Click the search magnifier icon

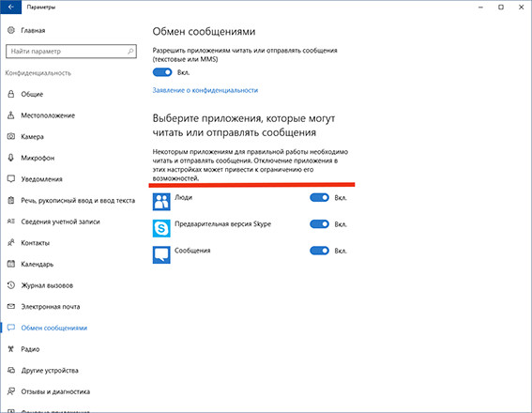pos(130,52)
